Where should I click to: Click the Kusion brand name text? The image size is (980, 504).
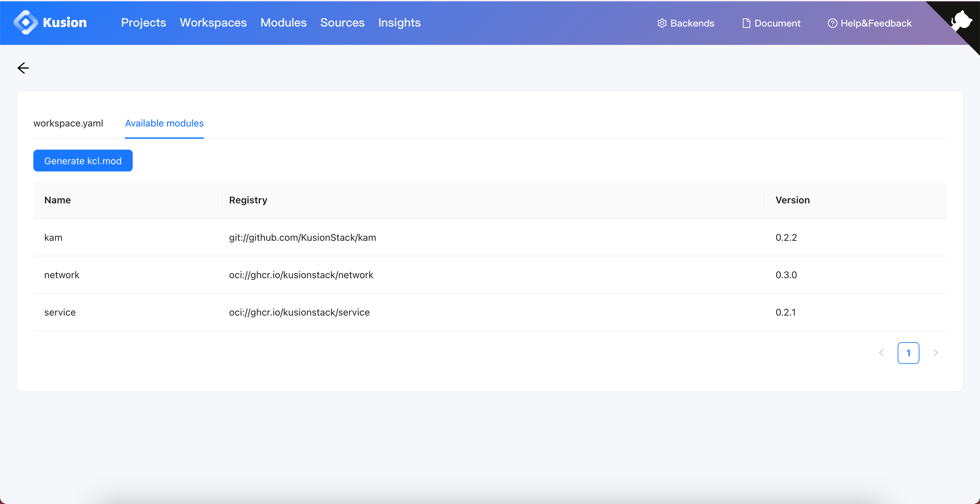65,23
